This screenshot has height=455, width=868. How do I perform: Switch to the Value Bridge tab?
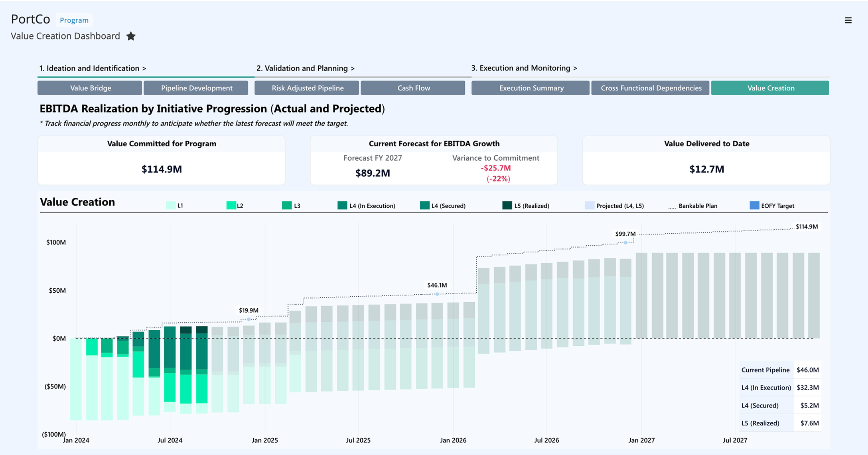pos(90,88)
